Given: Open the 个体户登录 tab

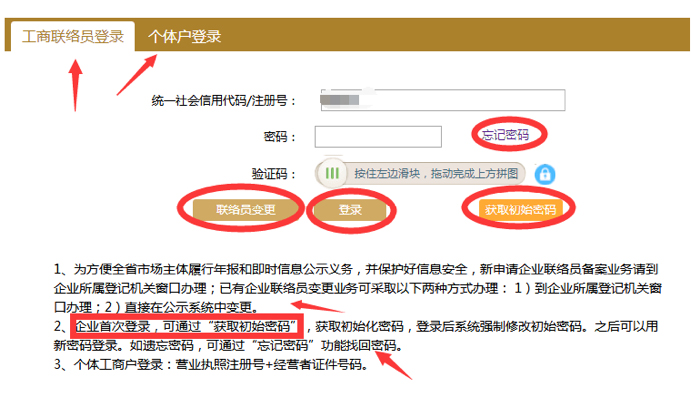Looking at the screenshot, I should [x=185, y=36].
